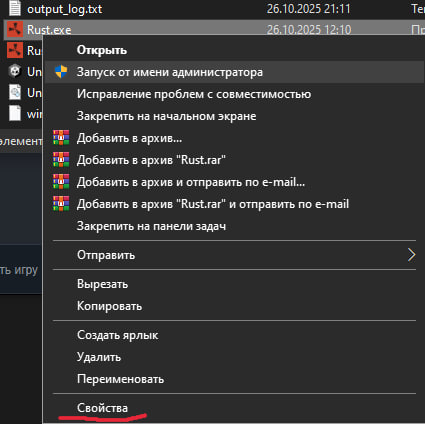The image size is (425, 424).
Task: Expand the "Отправить" submenu arrow
Action: point(412,255)
